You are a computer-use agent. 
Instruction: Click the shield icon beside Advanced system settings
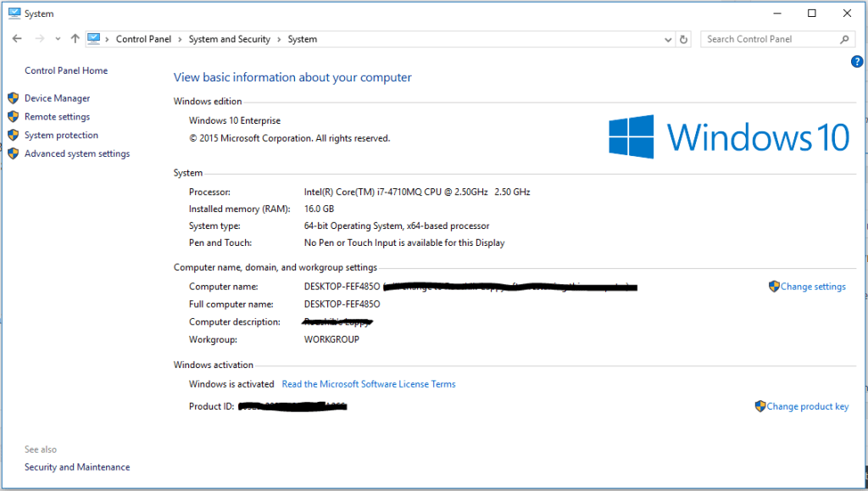point(14,153)
